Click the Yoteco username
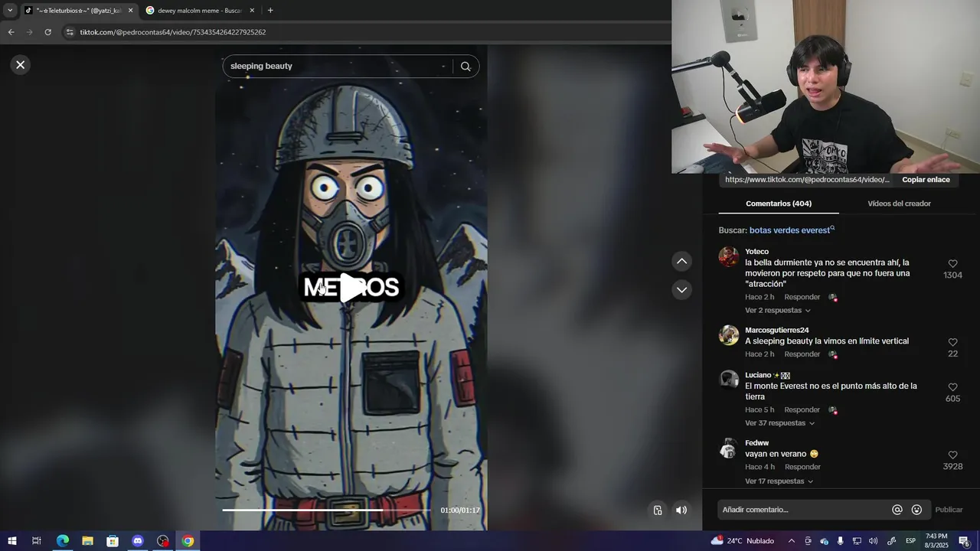 [756, 252]
